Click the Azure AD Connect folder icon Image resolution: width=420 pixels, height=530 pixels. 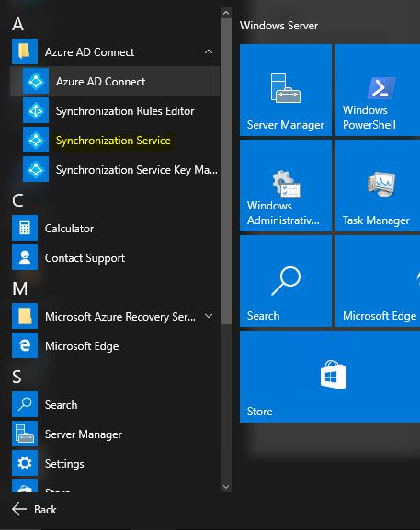pyautogui.click(x=25, y=51)
